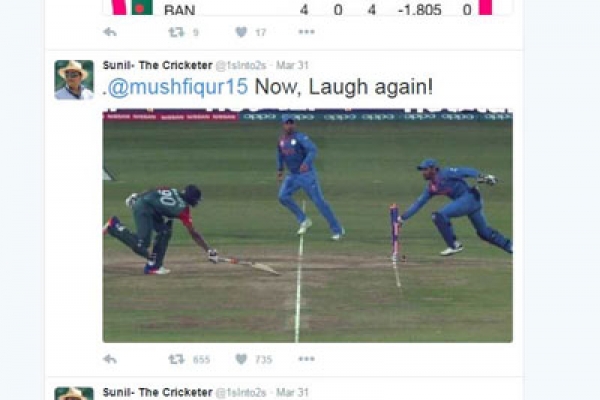Screen dimensions: 600x400
Task: View the points table image at the top
Action: [308, 8]
